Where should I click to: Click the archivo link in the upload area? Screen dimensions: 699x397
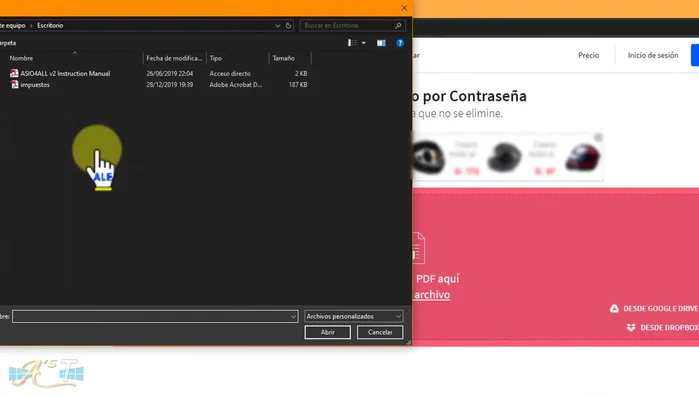(x=432, y=295)
